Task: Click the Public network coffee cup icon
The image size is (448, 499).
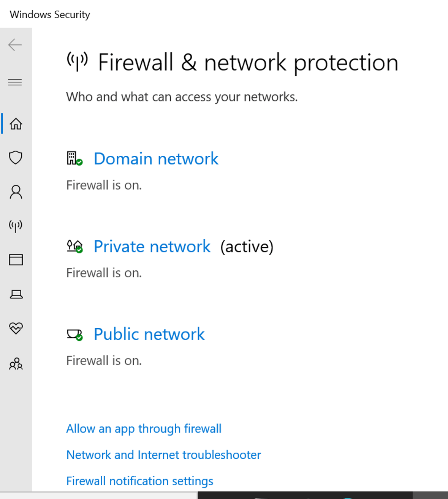Action: pyautogui.click(x=75, y=335)
